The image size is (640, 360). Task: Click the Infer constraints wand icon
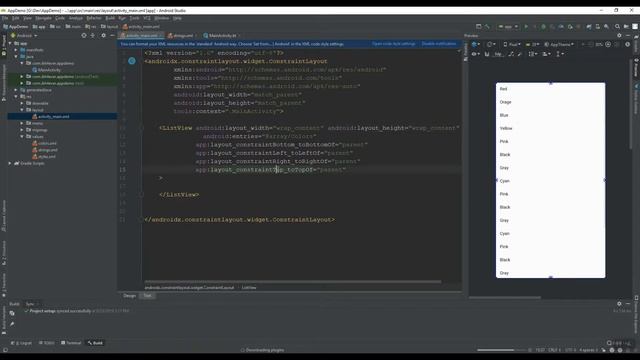tap(520, 53)
